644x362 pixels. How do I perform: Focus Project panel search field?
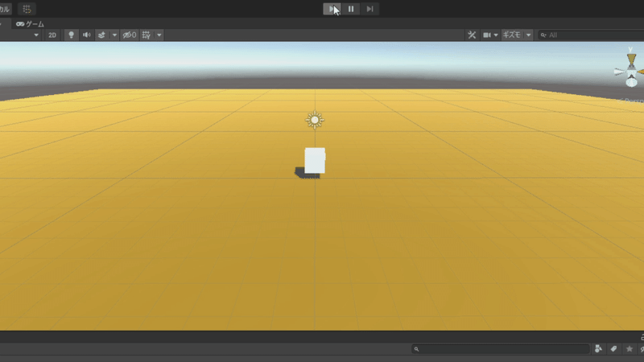[x=501, y=349]
